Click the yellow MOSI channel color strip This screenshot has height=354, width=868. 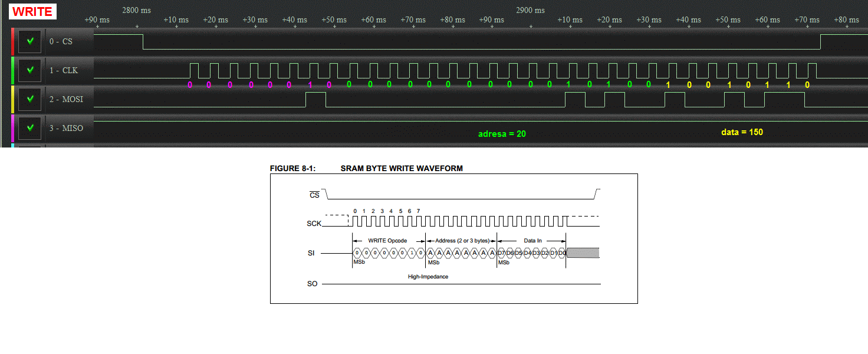[12, 99]
